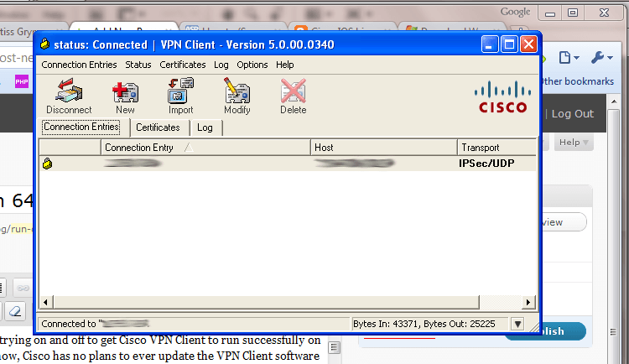The width and height of the screenshot is (629, 364).
Task: Click the padlock icon in title bar
Action: pyautogui.click(x=45, y=44)
